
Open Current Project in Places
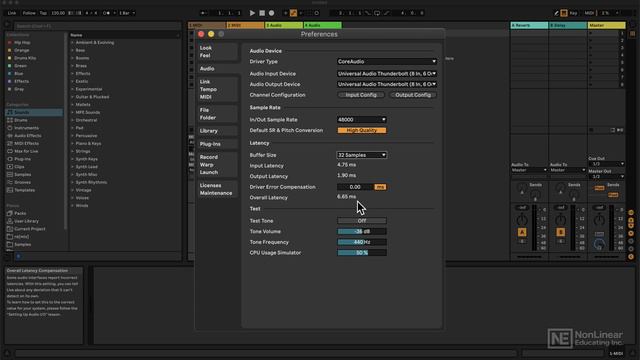point(30,229)
